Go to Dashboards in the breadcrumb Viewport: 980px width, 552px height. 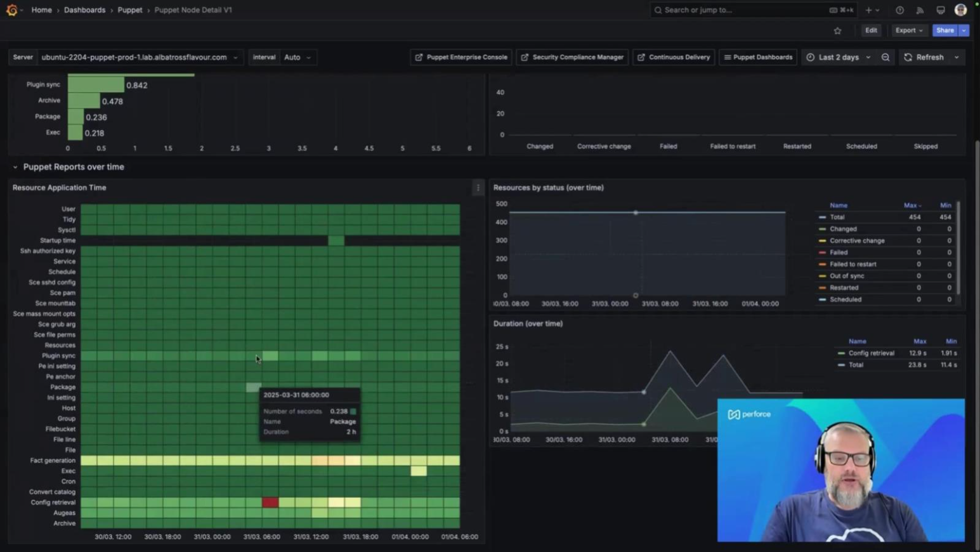pyautogui.click(x=84, y=10)
